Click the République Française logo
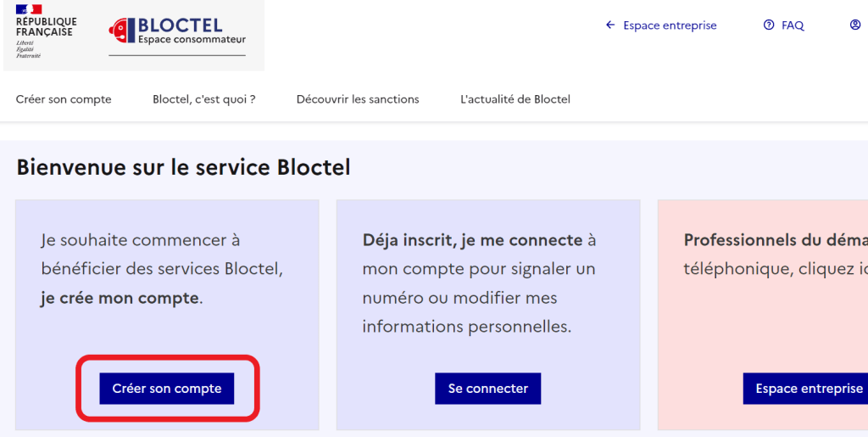The width and height of the screenshot is (868, 437). pos(46,31)
